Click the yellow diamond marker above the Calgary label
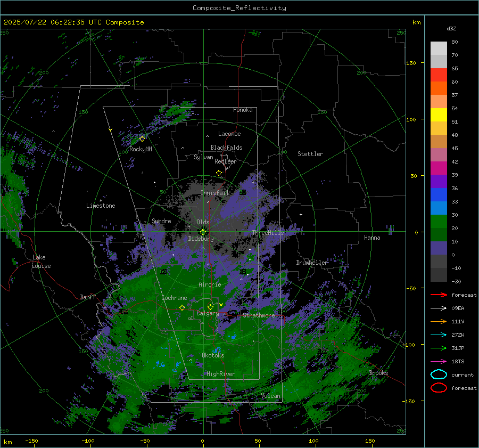The width and height of the screenshot is (479, 448). [210, 307]
